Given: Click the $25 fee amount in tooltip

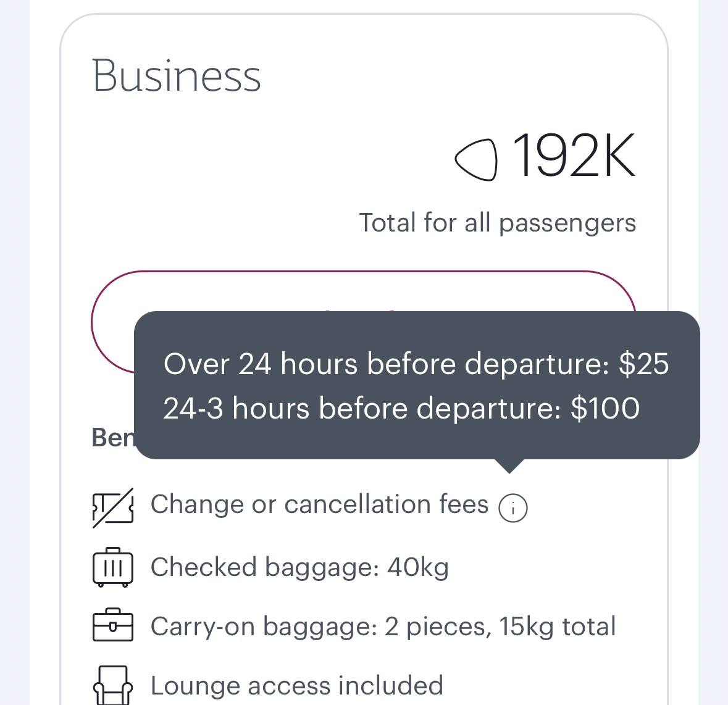Looking at the screenshot, I should point(643,364).
